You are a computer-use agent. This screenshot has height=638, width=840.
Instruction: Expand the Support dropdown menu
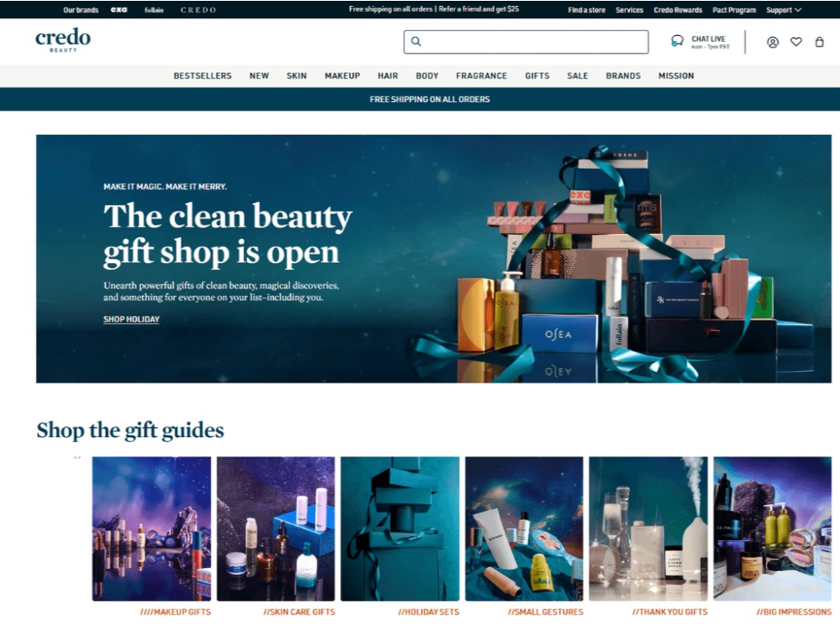[782, 9]
